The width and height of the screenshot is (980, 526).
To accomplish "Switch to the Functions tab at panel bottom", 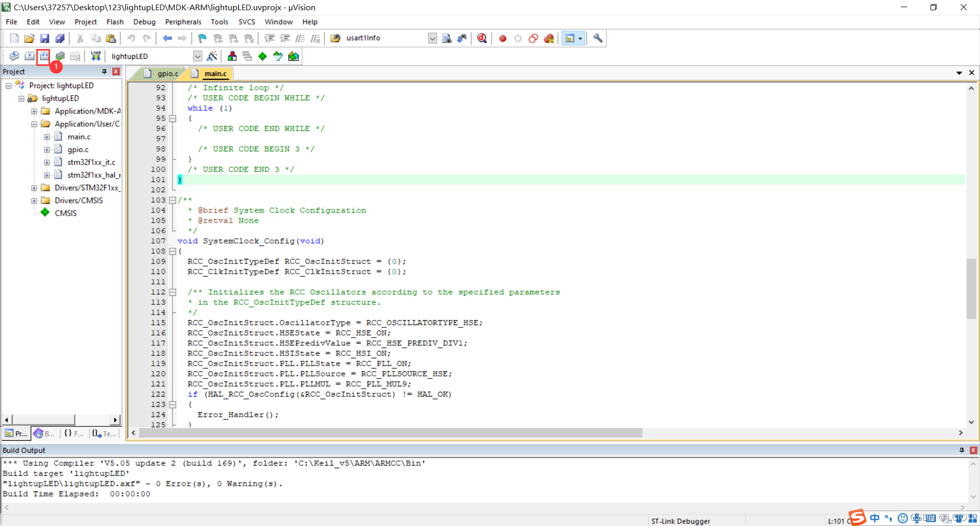I will point(73,434).
